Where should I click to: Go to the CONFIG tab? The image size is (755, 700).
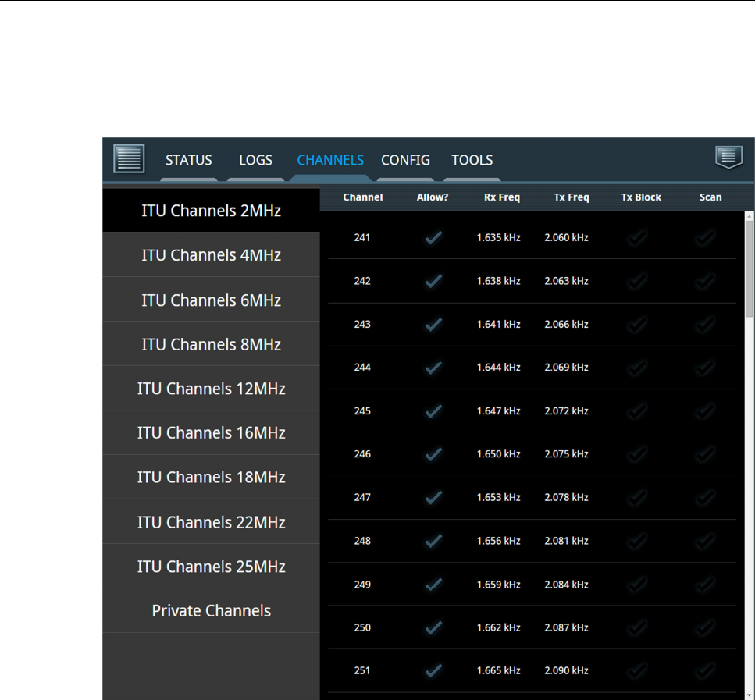pyautogui.click(x=405, y=160)
